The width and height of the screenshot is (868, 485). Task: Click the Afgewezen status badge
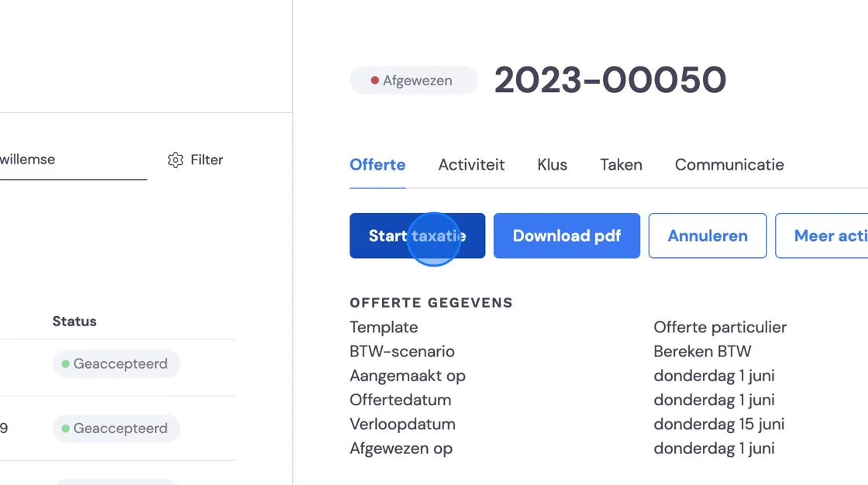tap(414, 81)
